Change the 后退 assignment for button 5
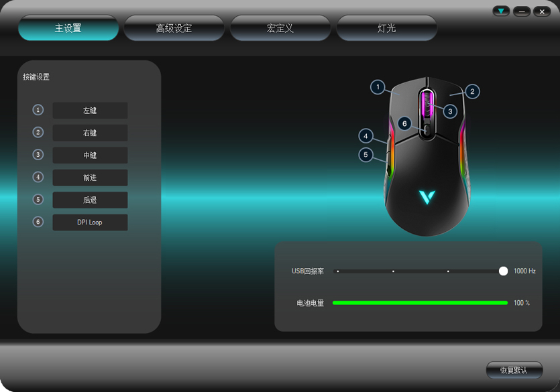This screenshot has width=560, height=392. pos(90,200)
